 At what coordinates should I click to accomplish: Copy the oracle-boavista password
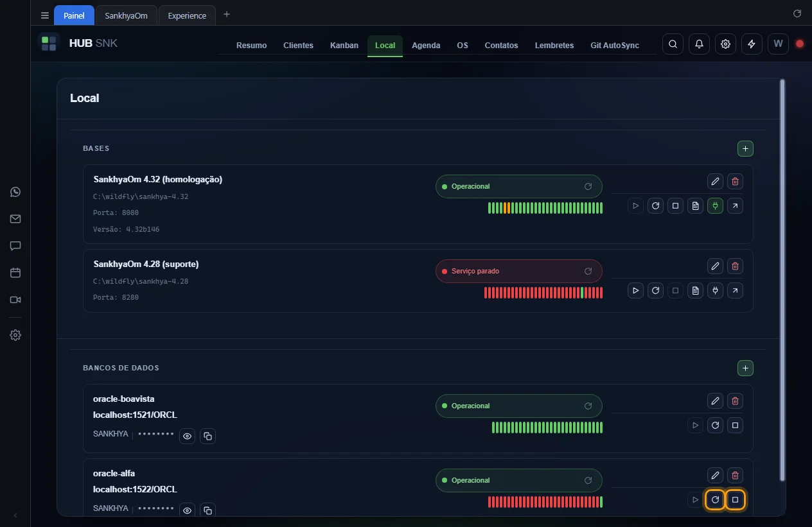click(207, 436)
